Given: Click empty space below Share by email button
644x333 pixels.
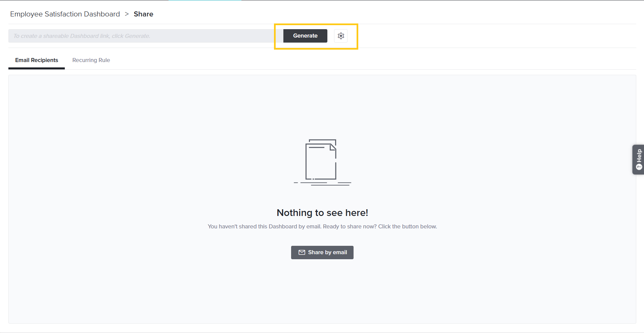Looking at the screenshot, I should (x=322, y=288).
